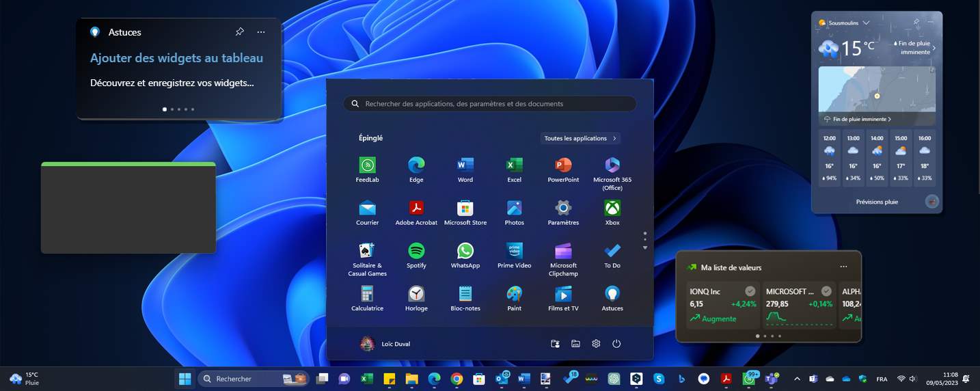Open Google Chrome from the taskbar

coord(457,379)
